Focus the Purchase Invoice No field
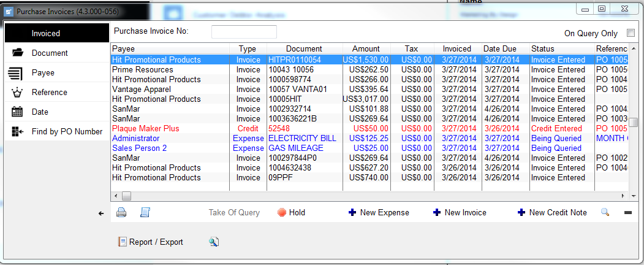Image resolution: width=644 pixels, height=265 pixels. coord(244,32)
